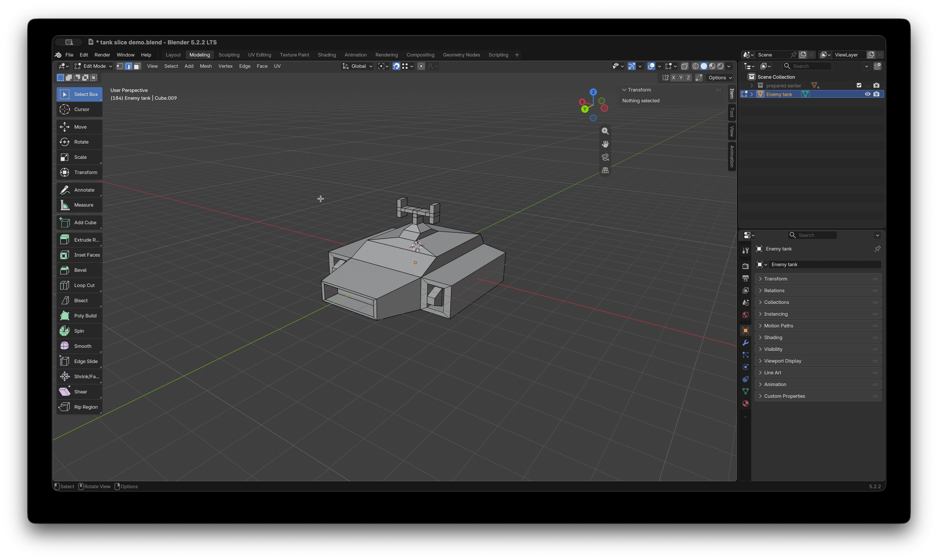Enable X axis mirror in viewport

coord(673,78)
